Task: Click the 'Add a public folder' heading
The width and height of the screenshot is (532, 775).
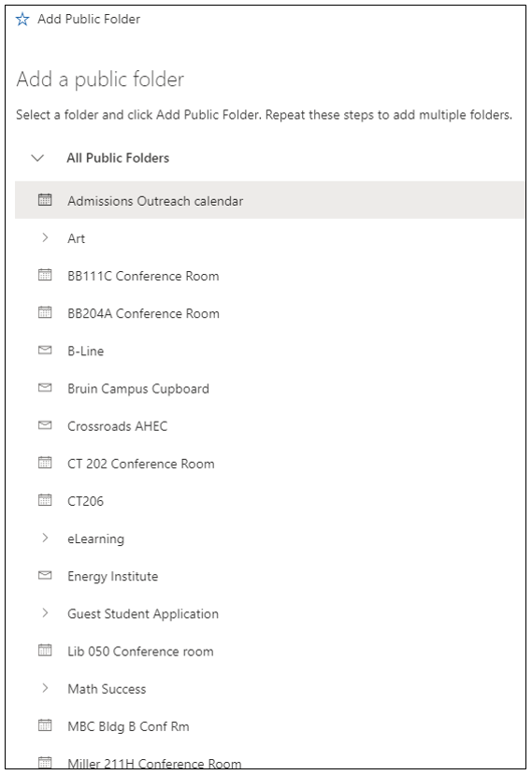Action: (100, 79)
